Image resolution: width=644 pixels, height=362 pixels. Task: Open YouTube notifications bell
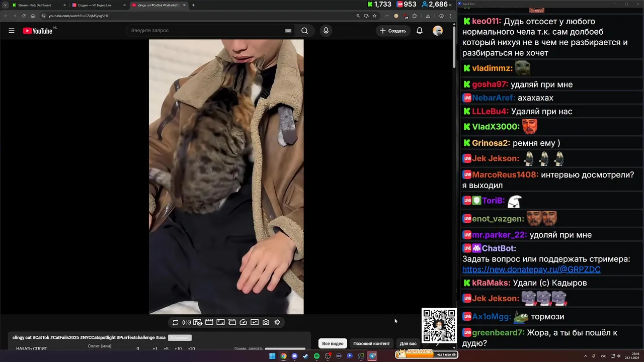coord(420,31)
